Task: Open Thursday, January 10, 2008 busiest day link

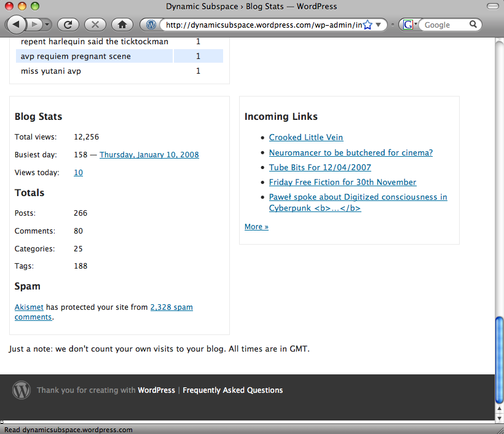Action: pos(149,155)
